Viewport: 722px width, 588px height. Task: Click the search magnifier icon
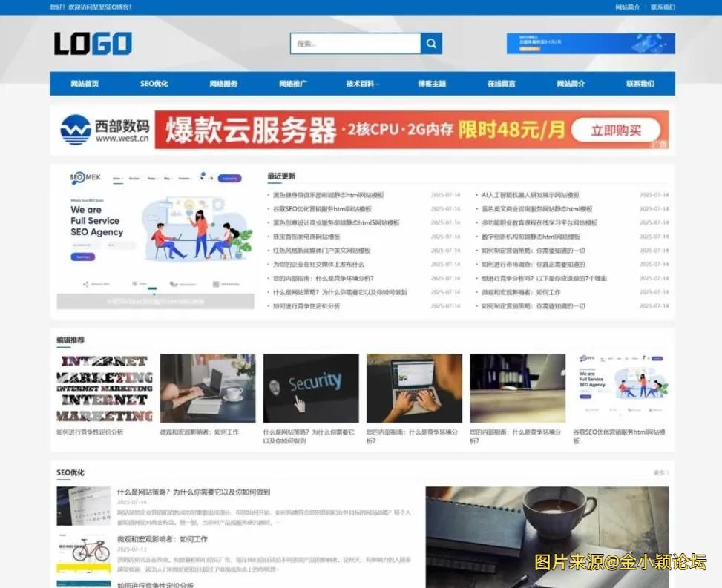click(430, 44)
